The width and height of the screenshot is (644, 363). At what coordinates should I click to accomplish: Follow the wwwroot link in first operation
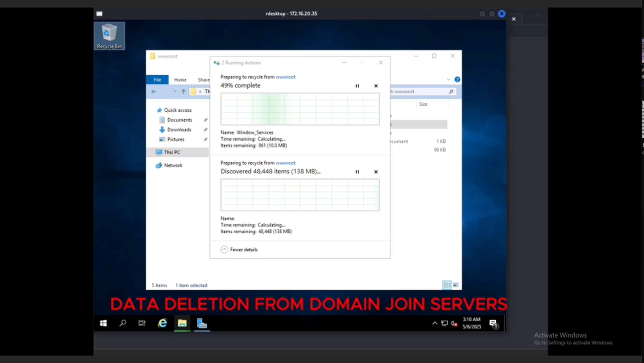[286, 77]
